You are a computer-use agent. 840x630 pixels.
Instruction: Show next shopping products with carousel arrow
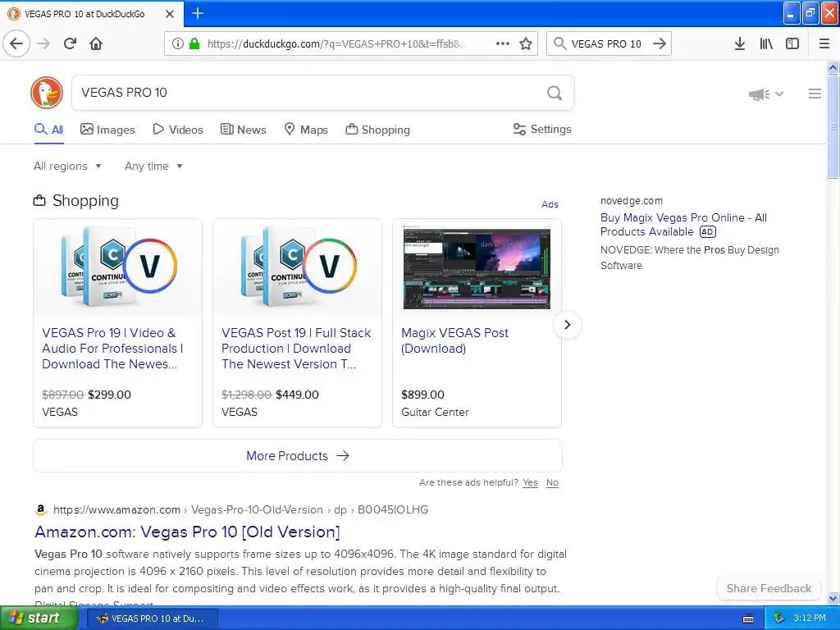click(568, 325)
